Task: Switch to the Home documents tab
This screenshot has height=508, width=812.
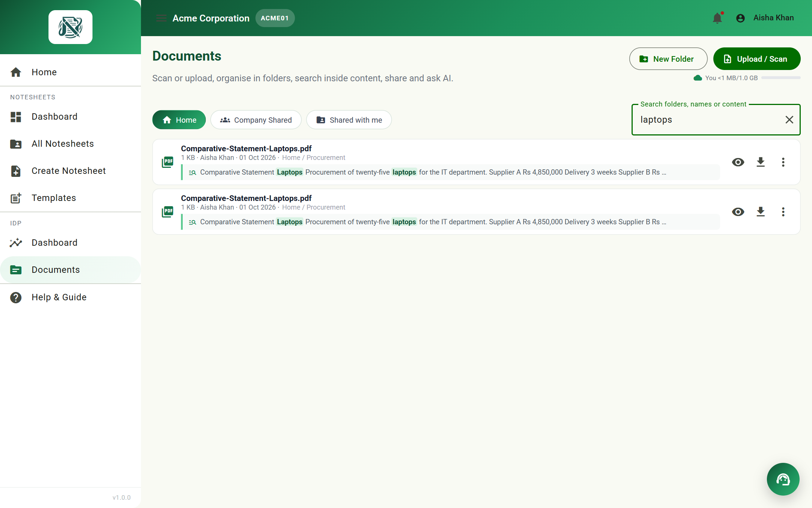Action: [x=179, y=120]
